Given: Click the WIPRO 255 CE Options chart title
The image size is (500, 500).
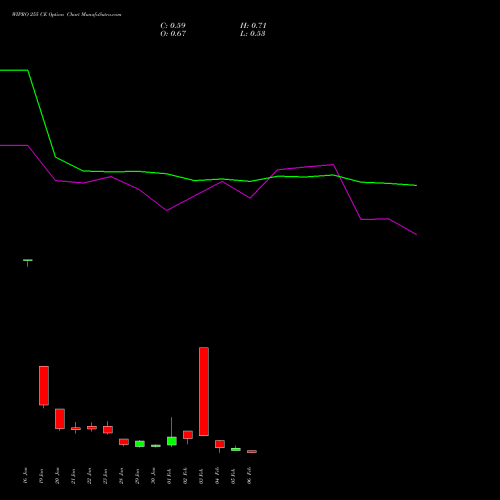Looking at the screenshot, I should [x=67, y=15].
